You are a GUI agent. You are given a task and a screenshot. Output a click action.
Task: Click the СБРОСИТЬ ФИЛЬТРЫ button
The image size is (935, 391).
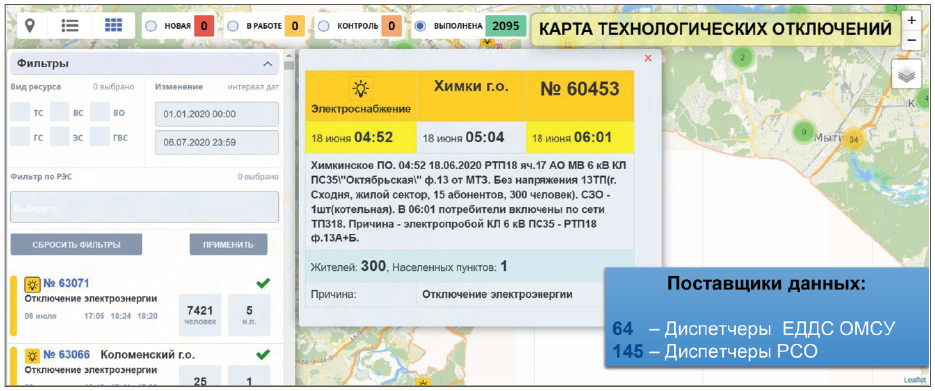76,244
